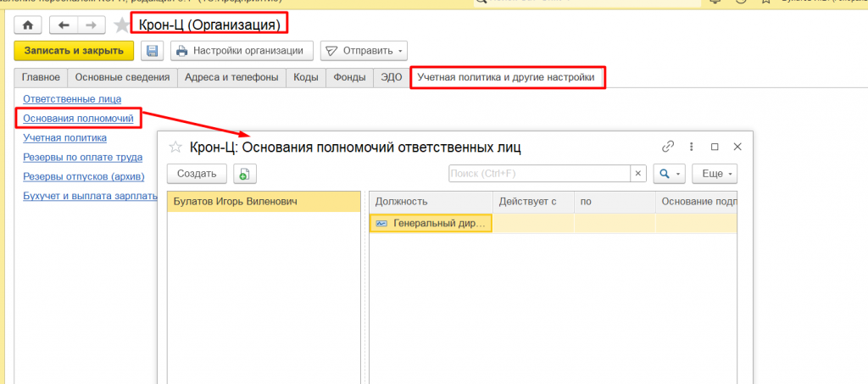
Task: Click Основание подп column header
Action: coord(697,202)
